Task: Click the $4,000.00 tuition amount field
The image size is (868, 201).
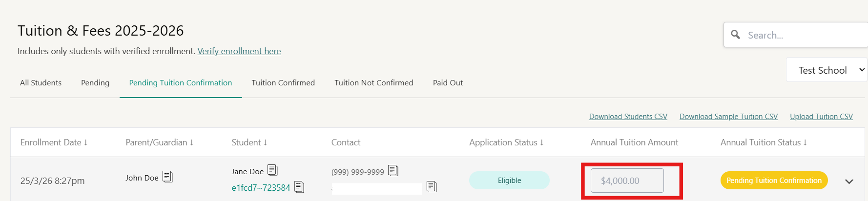Action: click(627, 181)
